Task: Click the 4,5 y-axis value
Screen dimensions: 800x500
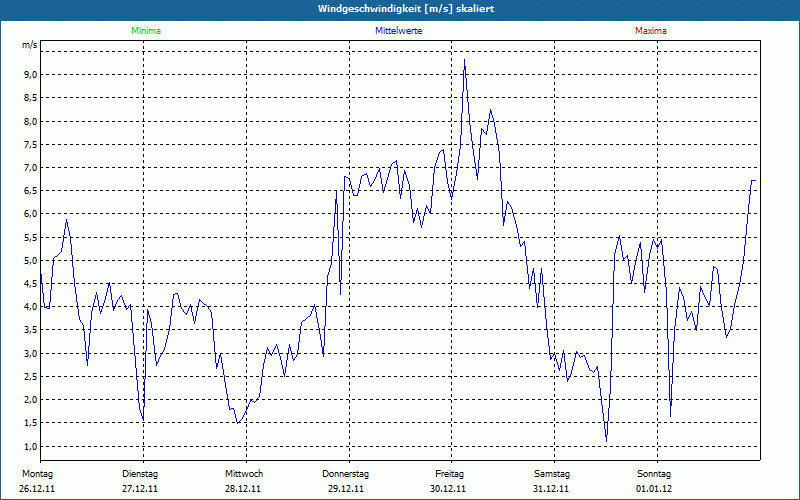Action: tap(31, 283)
